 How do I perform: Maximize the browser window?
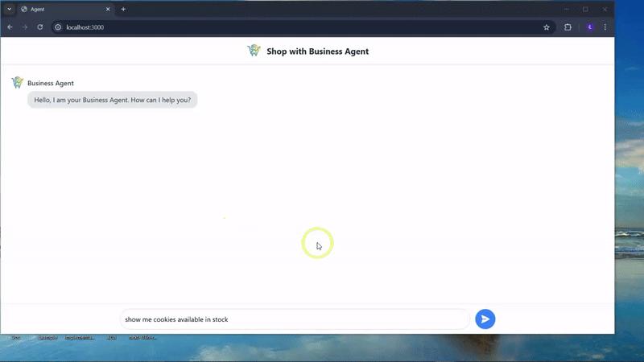[585, 9]
